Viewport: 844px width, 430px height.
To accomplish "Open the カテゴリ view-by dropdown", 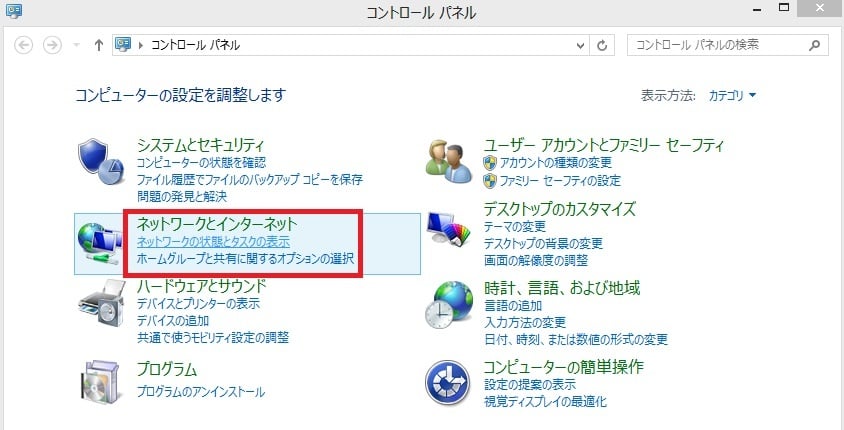I will point(733,96).
